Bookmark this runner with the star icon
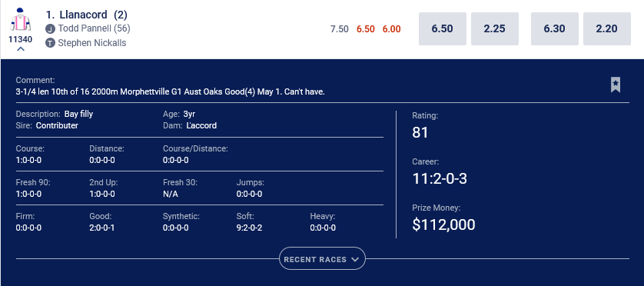Screen dimensions: 644x286 click(616, 85)
